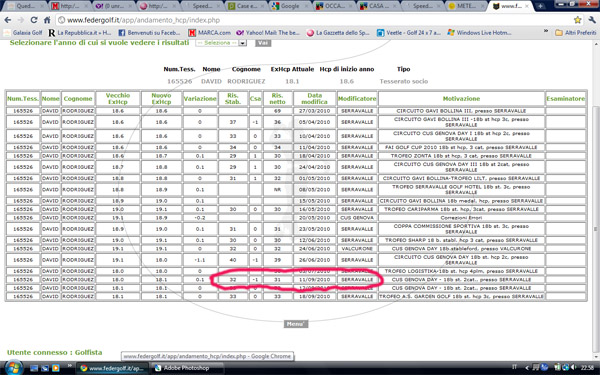The width and height of the screenshot is (600, 375).
Task: Click the Menu button below table
Action: (x=295, y=324)
